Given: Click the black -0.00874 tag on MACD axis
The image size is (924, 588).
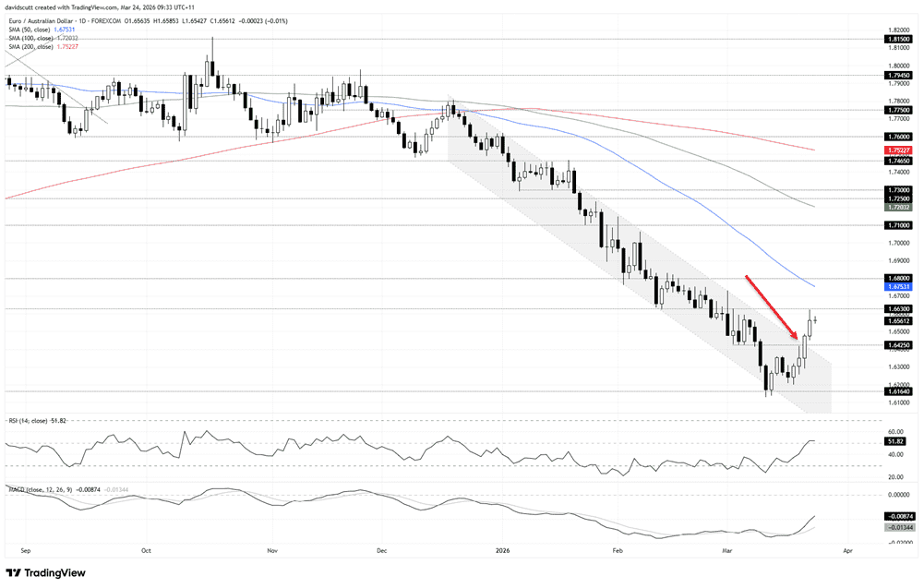Looking at the screenshot, I should tap(899, 516).
